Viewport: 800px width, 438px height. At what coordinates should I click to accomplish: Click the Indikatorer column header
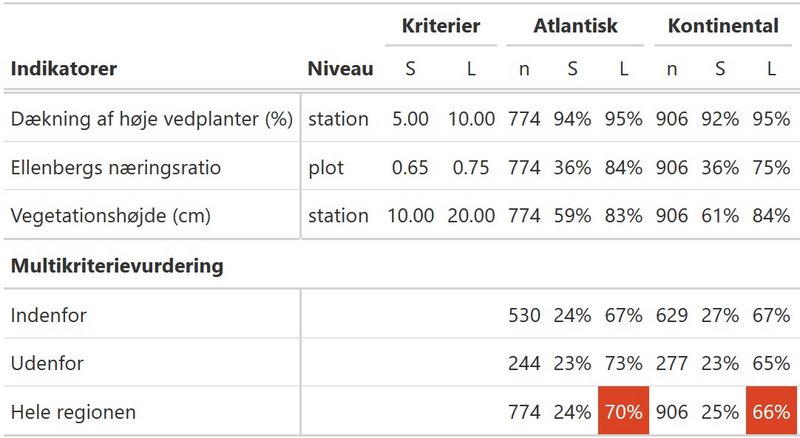[64, 68]
